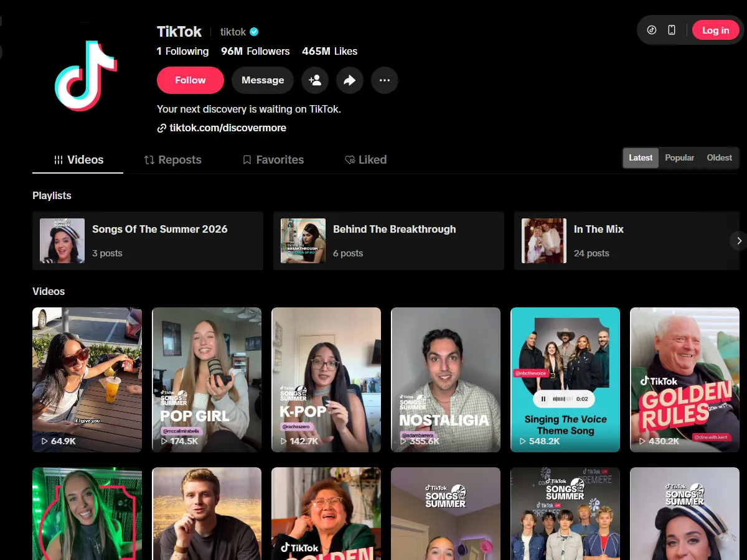Screen dimensions: 747x560
Task: Click the TikTok profile name heading
Action: (x=179, y=32)
